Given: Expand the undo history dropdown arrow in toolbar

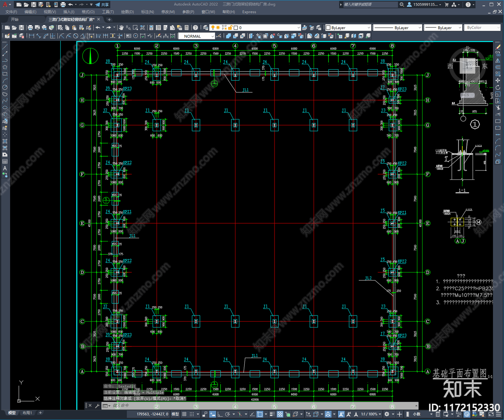Looking at the screenshot, I should 103,28.
